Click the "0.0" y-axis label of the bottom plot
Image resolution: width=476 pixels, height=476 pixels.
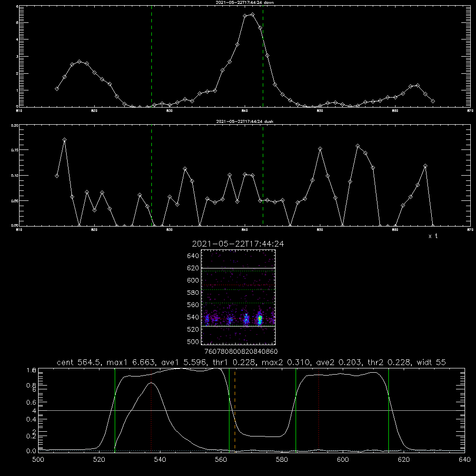(31, 451)
